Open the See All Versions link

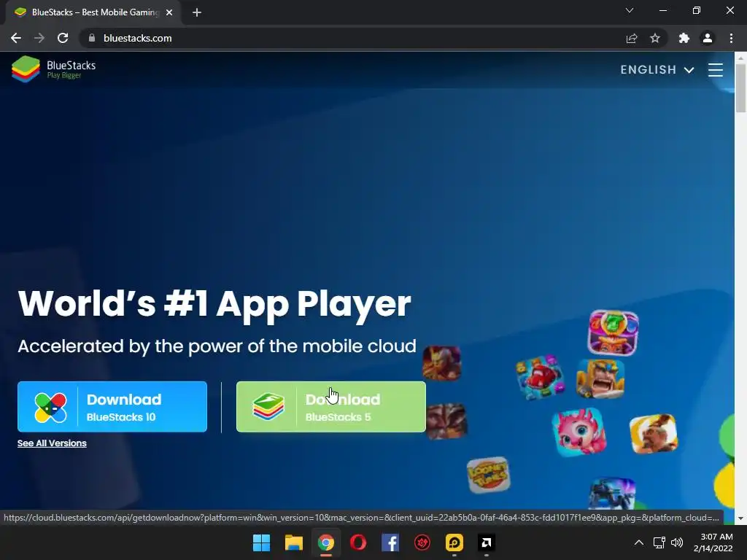(52, 443)
